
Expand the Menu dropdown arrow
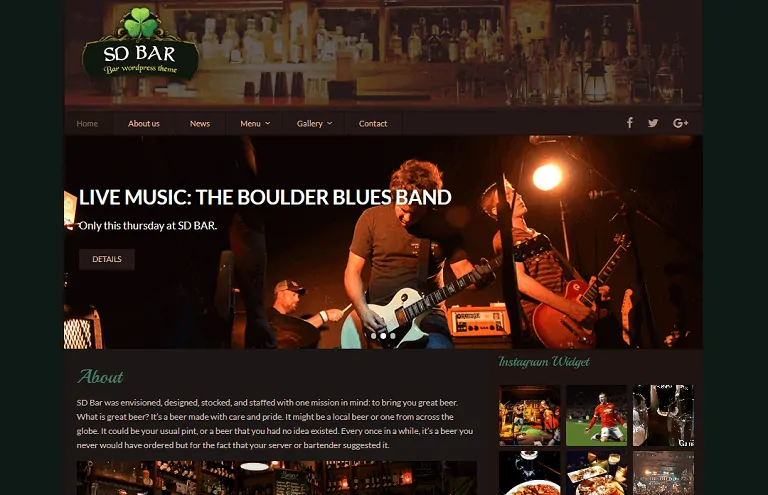[267, 123]
